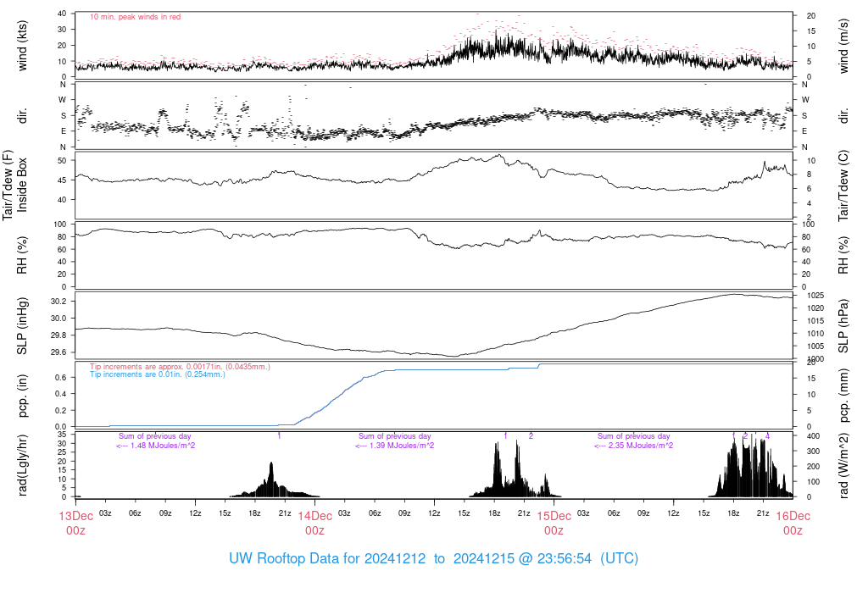868x593 pixels.
Task: Click the 'SLP (inHg)' axis label
Action: click(x=22, y=326)
